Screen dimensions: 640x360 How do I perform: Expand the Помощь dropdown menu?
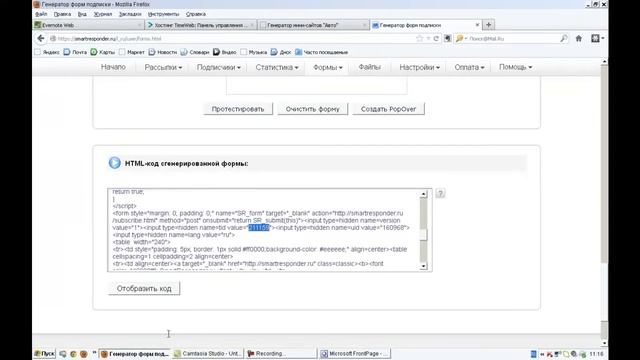coord(515,67)
